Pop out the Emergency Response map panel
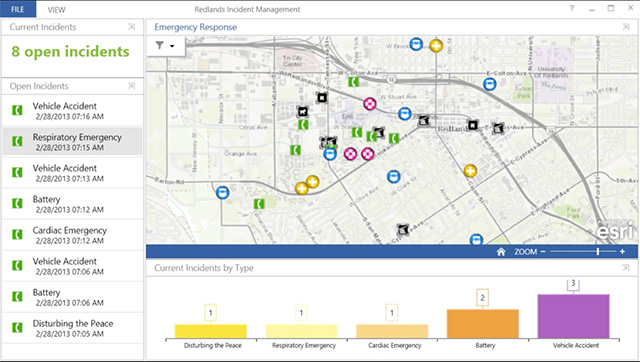The image size is (640, 362). [626, 27]
